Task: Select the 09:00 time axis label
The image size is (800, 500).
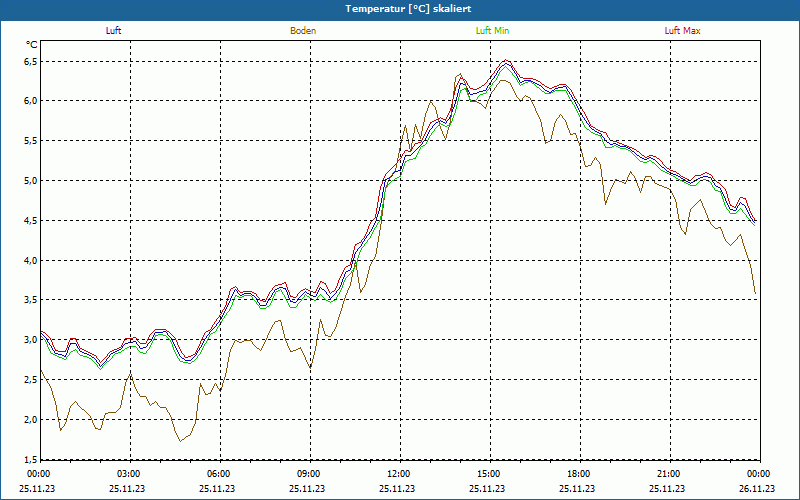Action: (x=309, y=474)
